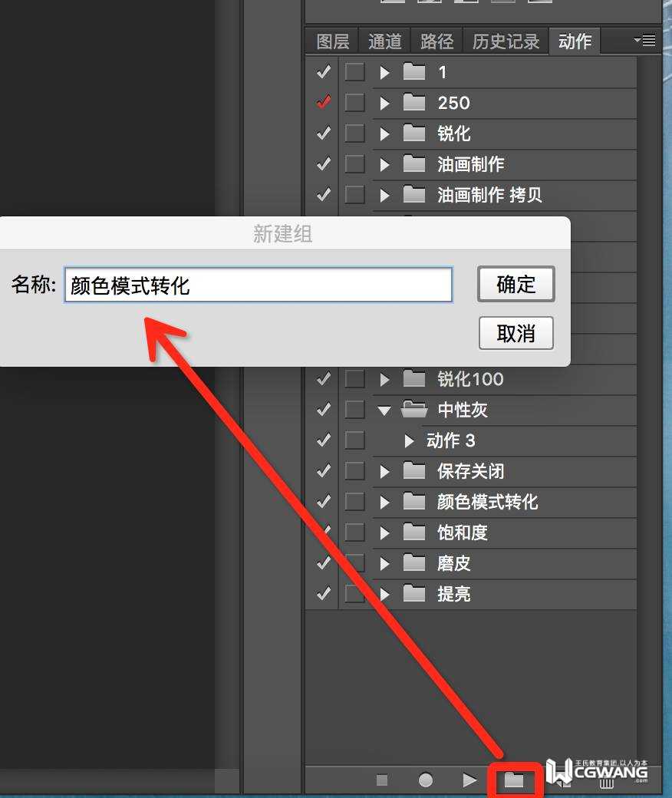The image size is (672, 798).
Task: Click the play selection triangle icon
Action: [x=469, y=780]
